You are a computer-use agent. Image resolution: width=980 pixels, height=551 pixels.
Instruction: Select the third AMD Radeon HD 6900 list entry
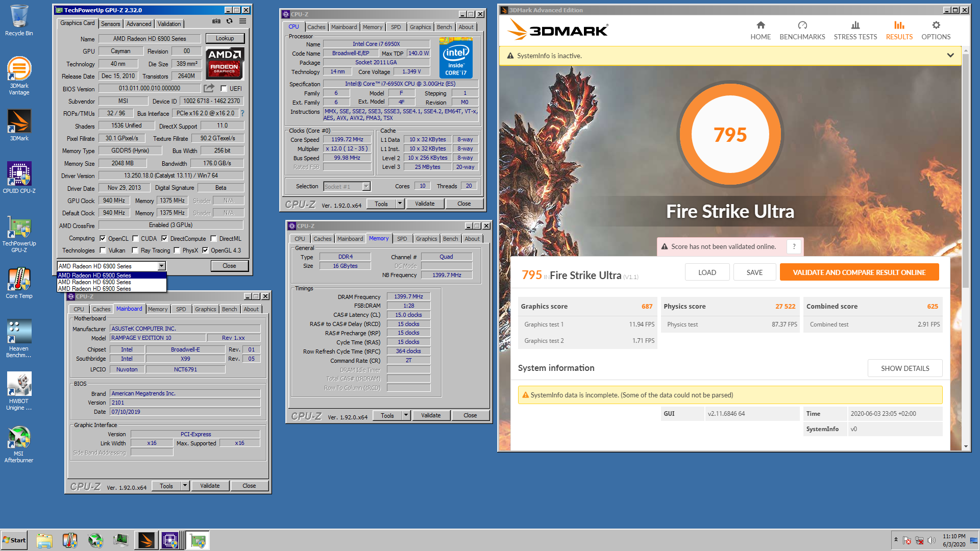click(112, 289)
